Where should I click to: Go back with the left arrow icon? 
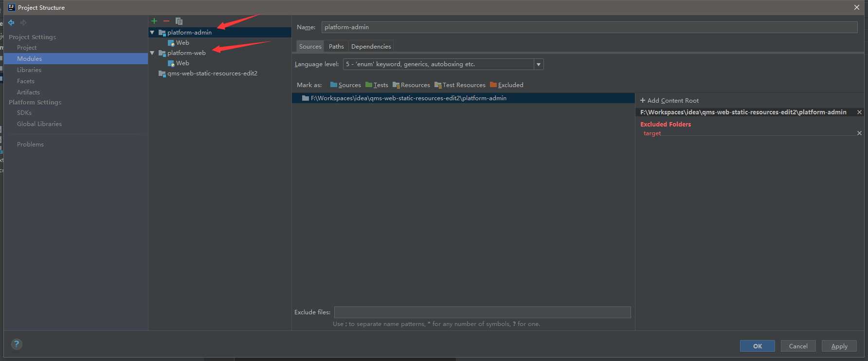[11, 22]
